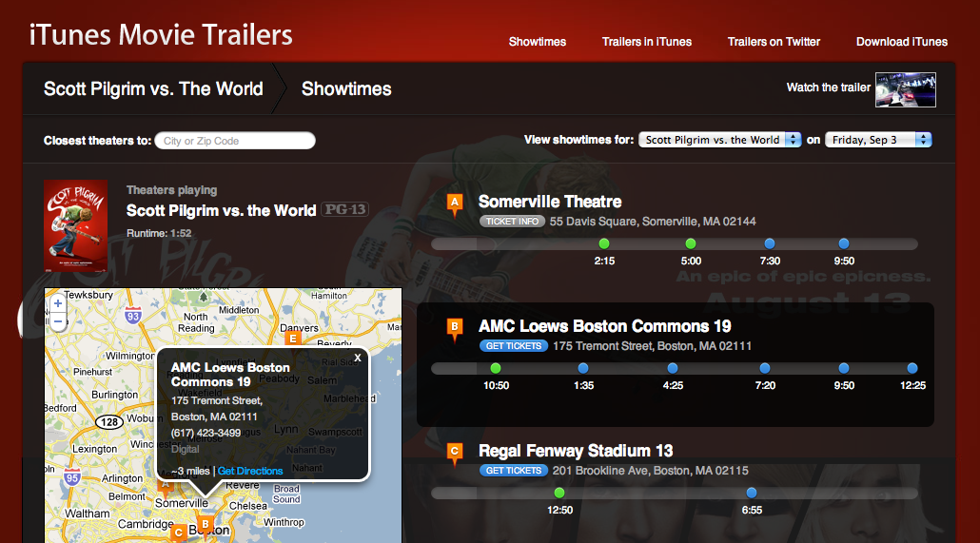Select the 12:25 showtime dot at AMC Loews
980x543 pixels.
912,368
